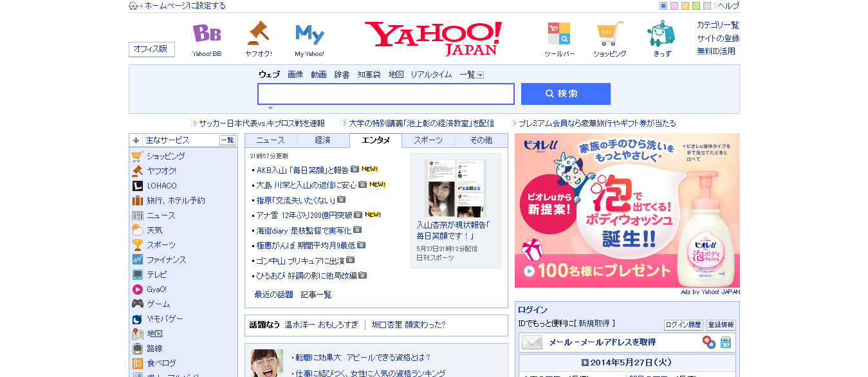Select 画像 search category
The height and width of the screenshot is (377, 868).
(295, 75)
